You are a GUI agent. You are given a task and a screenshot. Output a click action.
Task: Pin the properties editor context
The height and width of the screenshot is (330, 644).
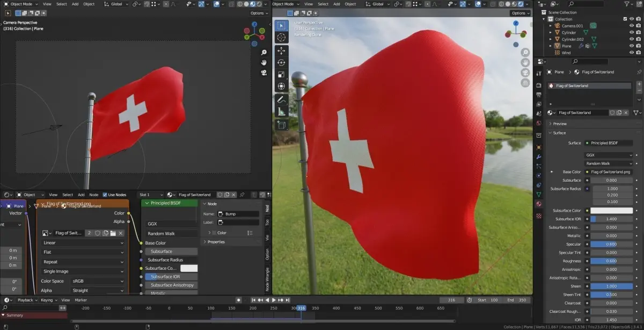[639, 72]
